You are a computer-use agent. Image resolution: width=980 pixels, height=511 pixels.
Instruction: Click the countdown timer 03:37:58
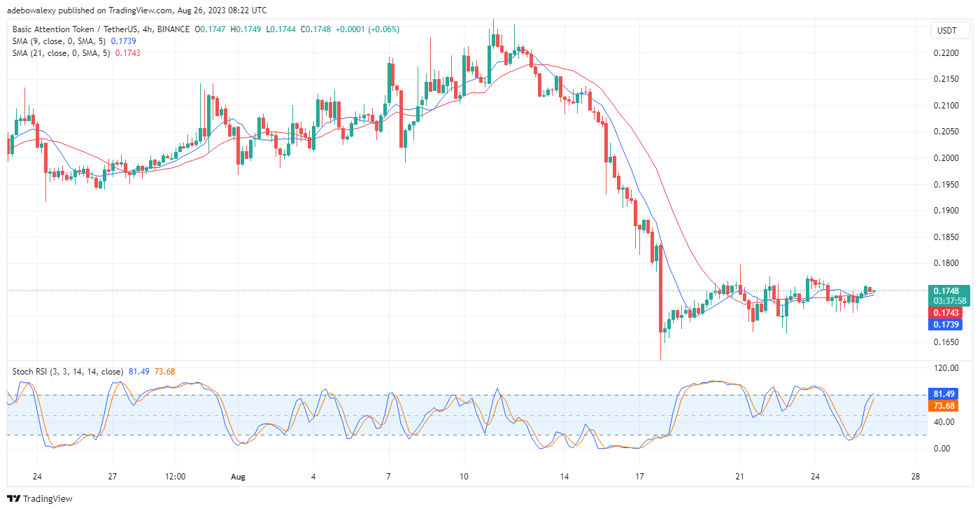[949, 301]
